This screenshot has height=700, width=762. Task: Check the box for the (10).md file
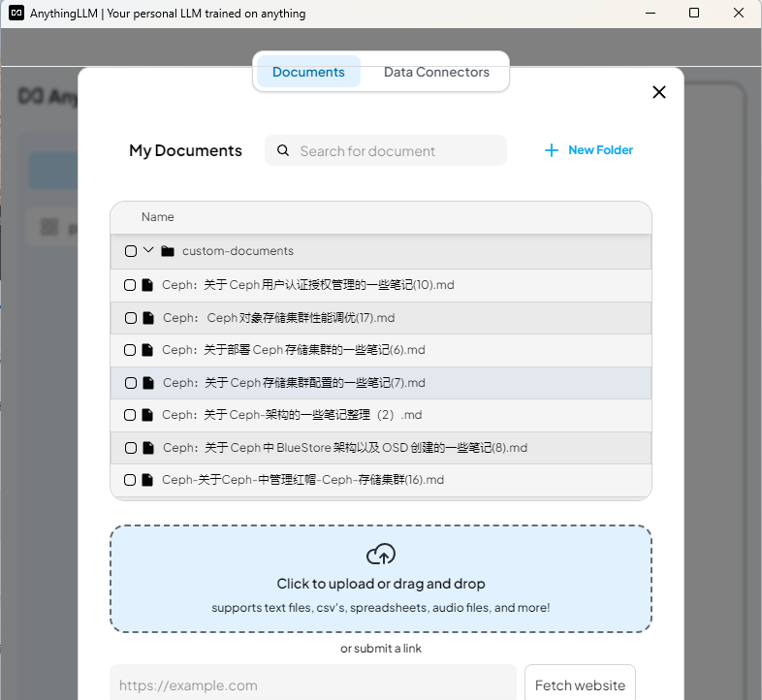[130, 285]
